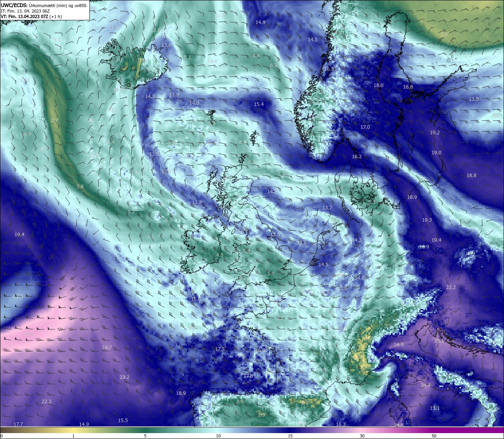This screenshot has height=439, width=504.
Task: Select the colour scale label 30
Action: point(362,436)
